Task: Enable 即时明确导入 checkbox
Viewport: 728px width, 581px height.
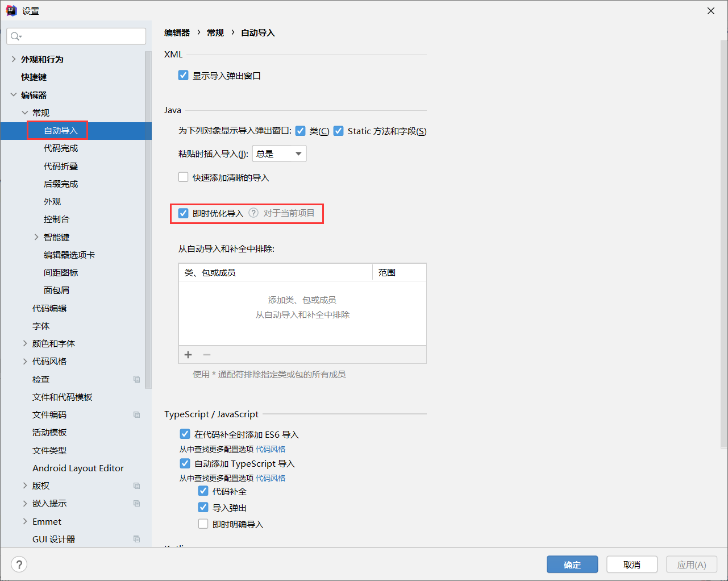Action: pyautogui.click(x=203, y=524)
